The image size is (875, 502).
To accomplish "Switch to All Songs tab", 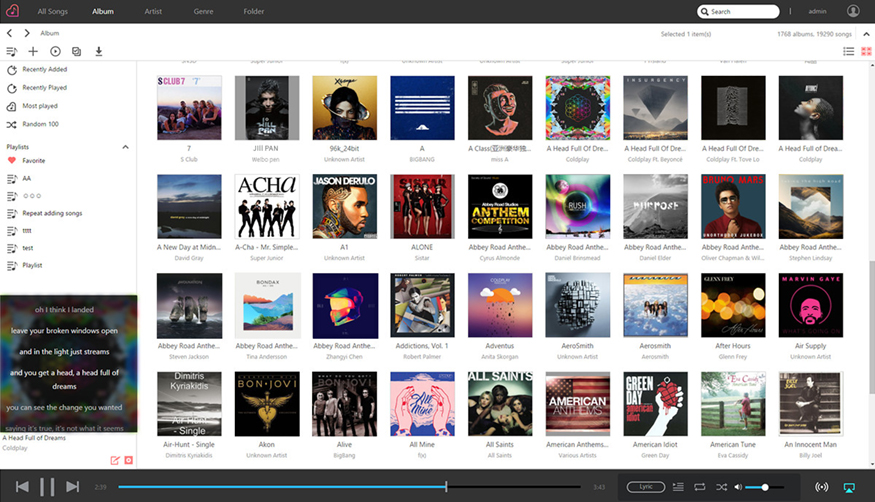I will tap(52, 11).
